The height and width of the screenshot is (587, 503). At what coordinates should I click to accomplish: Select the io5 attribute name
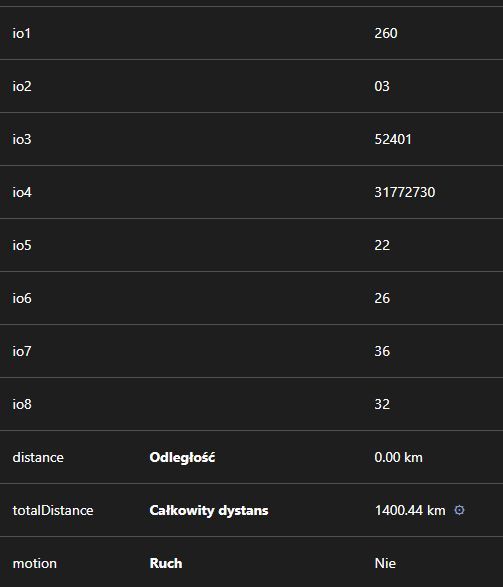point(22,245)
